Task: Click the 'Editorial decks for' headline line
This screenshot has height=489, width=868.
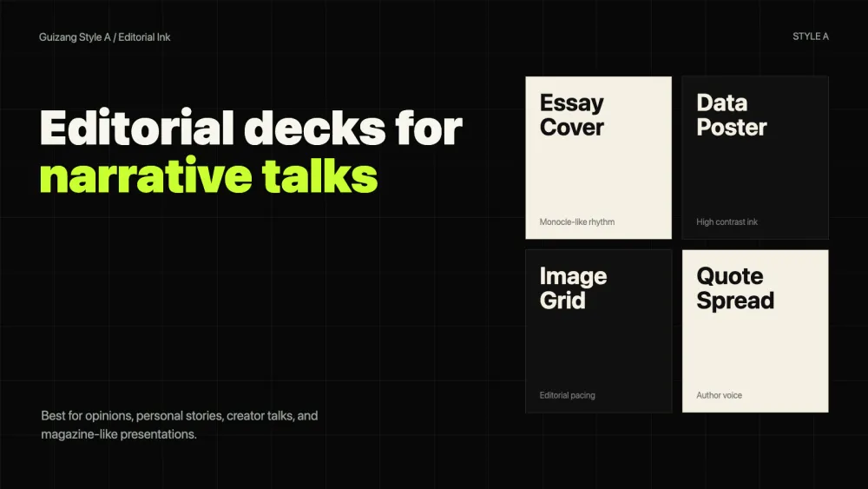Action: (x=251, y=128)
